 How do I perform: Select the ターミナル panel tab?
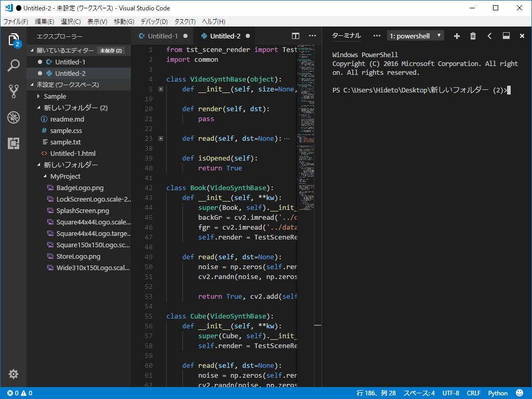346,36
